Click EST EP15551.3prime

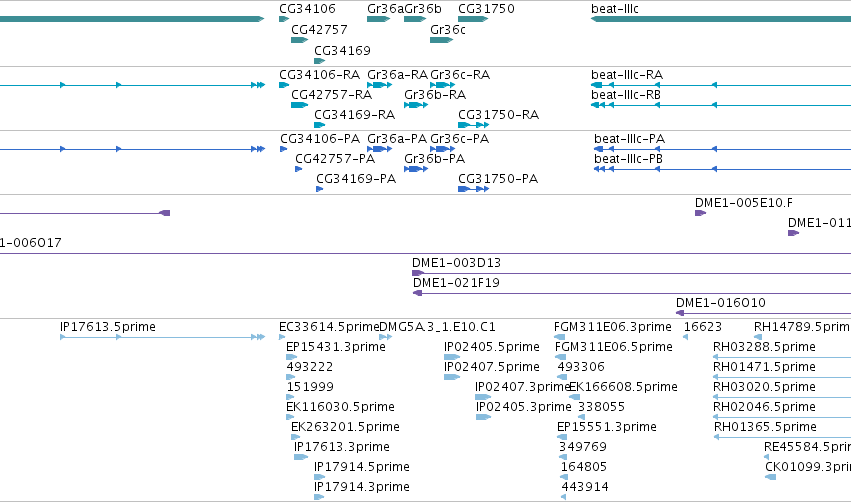pyautogui.click(x=607, y=427)
